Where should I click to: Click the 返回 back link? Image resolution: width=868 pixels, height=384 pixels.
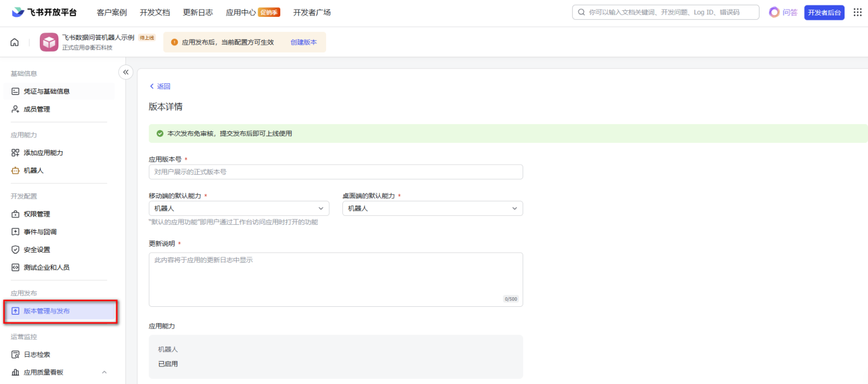point(160,86)
